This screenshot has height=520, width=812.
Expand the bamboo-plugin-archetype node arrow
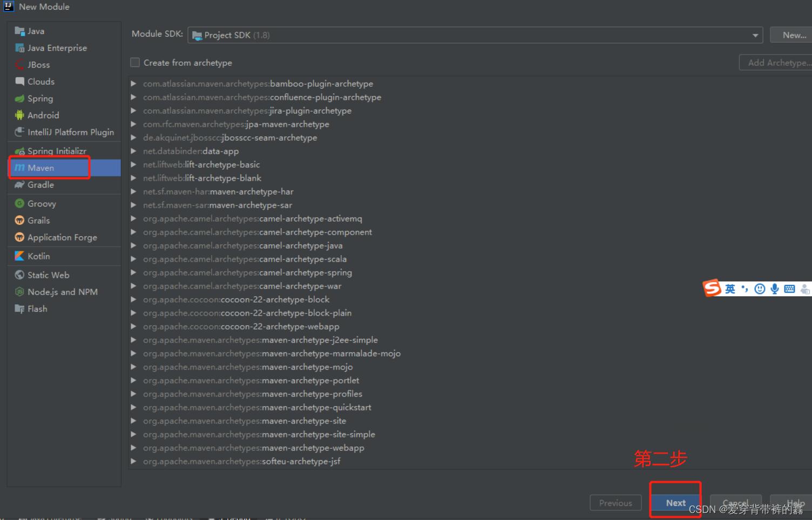click(x=133, y=84)
